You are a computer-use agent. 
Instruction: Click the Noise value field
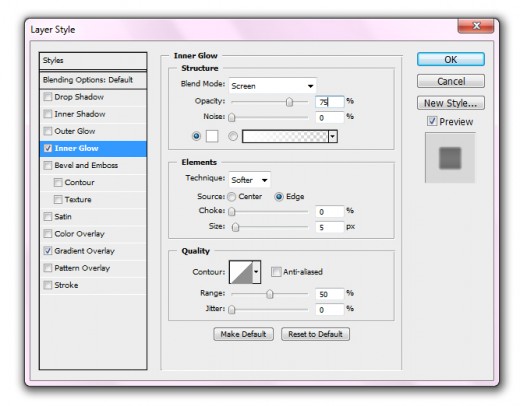coord(329,117)
